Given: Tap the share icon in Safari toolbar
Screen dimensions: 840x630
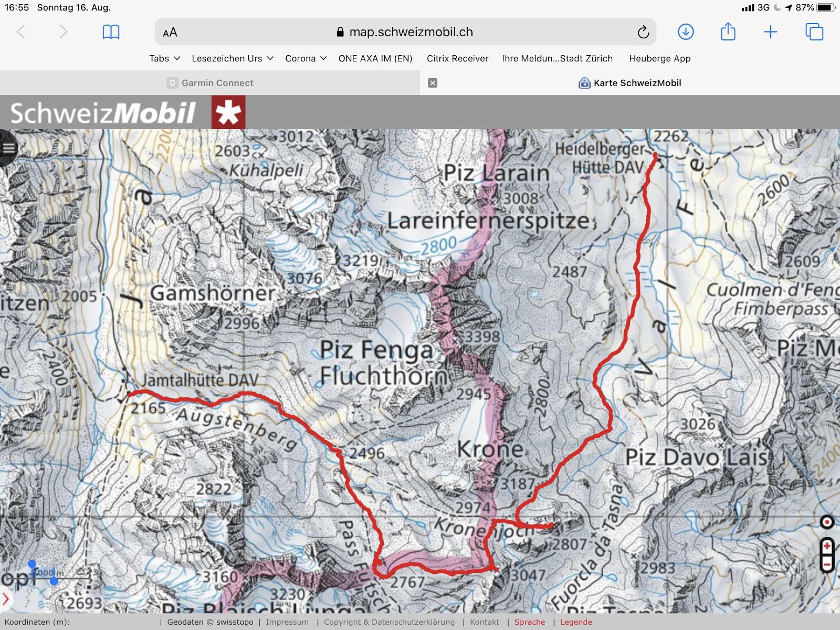Looking at the screenshot, I should pyautogui.click(x=728, y=31).
